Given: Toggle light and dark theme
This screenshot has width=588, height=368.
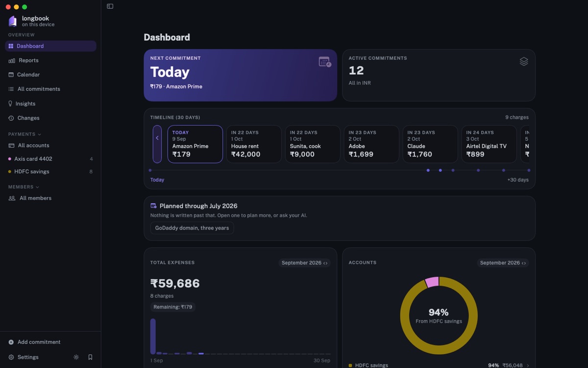Looking at the screenshot, I should 76,357.
